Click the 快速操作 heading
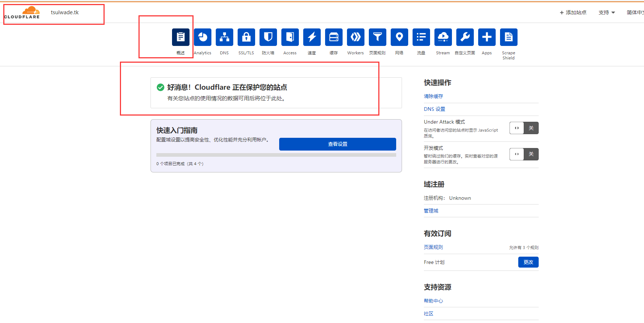This screenshot has height=323, width=644. coord(438,83)
